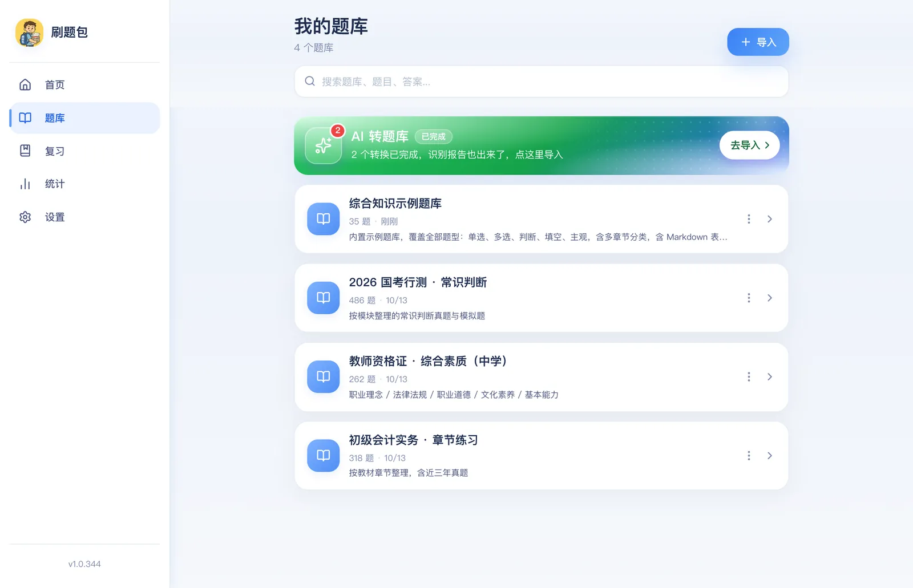The width and height of the screenshot is (913, 588).
Task: Open more options for 2026 国考行测
Action: point(749,298)
